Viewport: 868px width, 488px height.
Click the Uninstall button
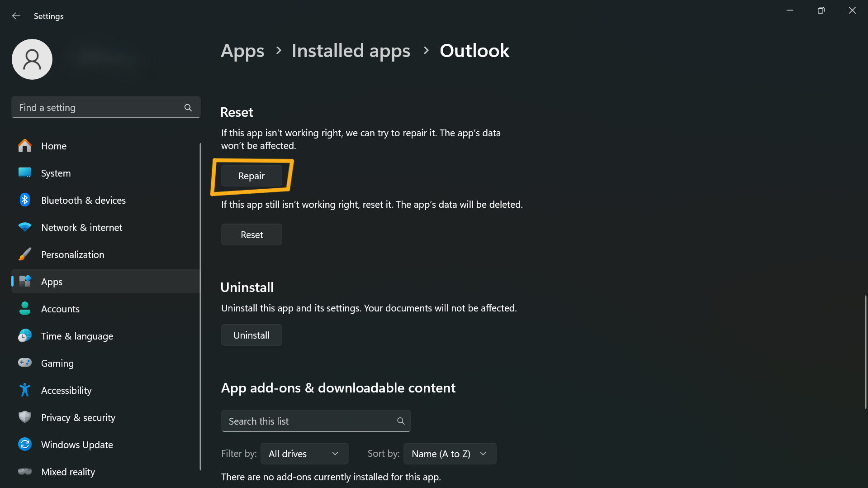tap(251, 335)
